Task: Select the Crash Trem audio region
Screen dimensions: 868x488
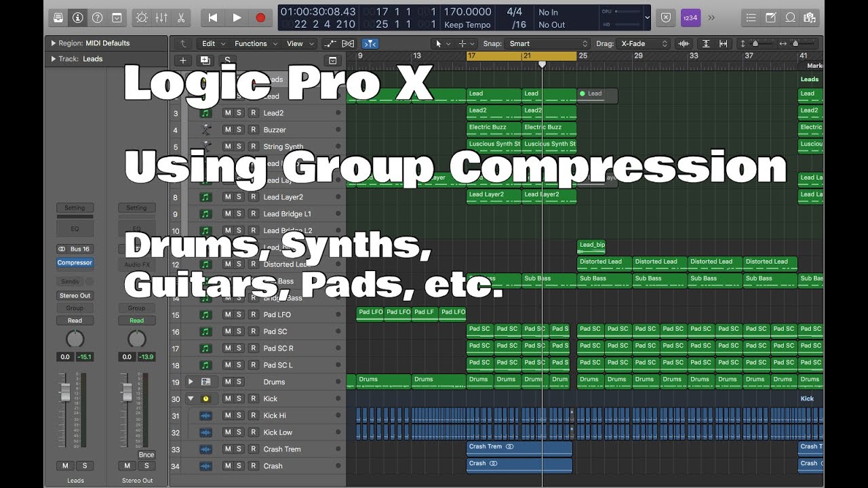Action: tap(519, 449)
